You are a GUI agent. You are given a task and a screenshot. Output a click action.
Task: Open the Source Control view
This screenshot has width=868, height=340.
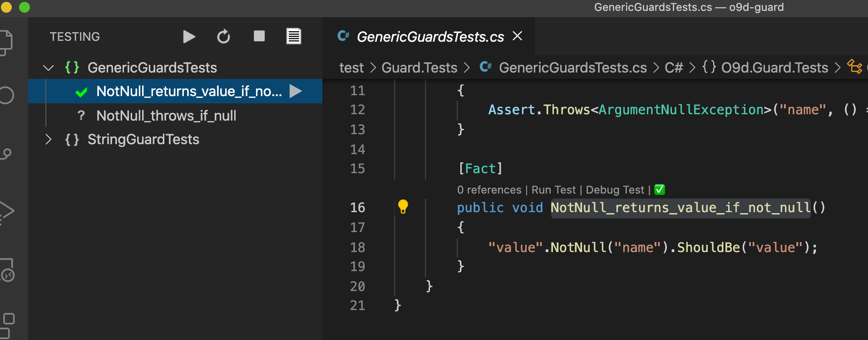pos(6,154)
